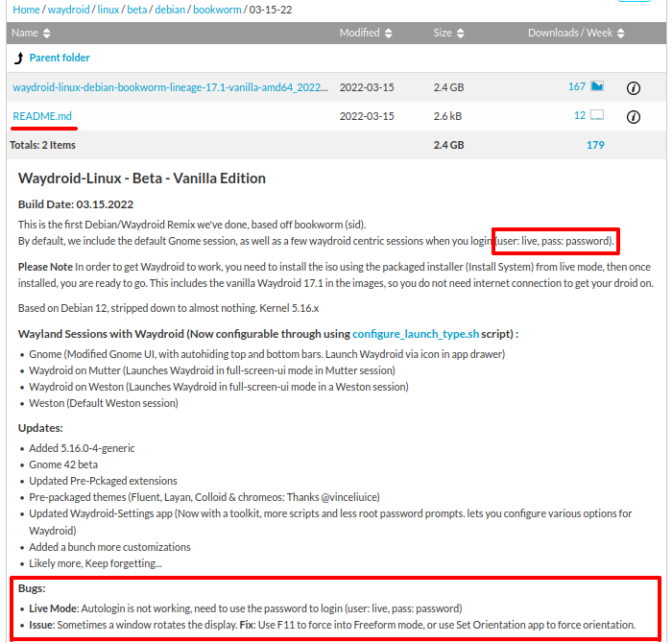Open beta breadcrumb folder
Image resolution: width=672 pixels, height=643 pixels.
[x=136, y=10]
